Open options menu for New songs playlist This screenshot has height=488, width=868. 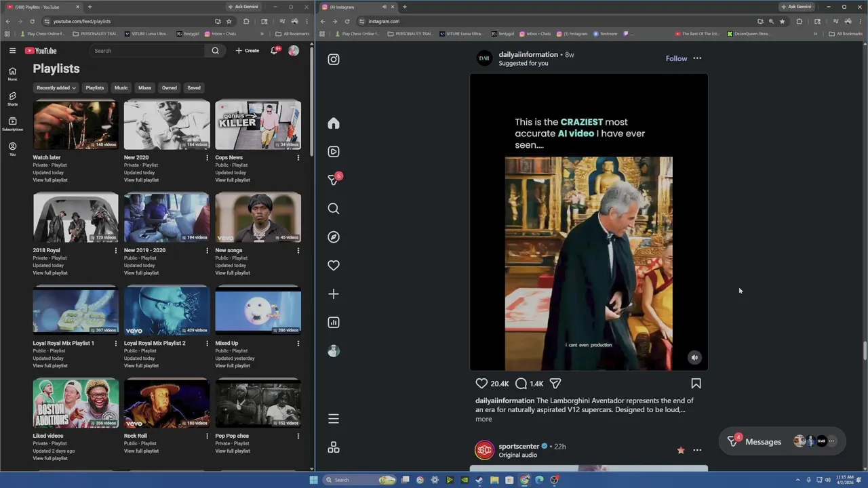(298, 251)
